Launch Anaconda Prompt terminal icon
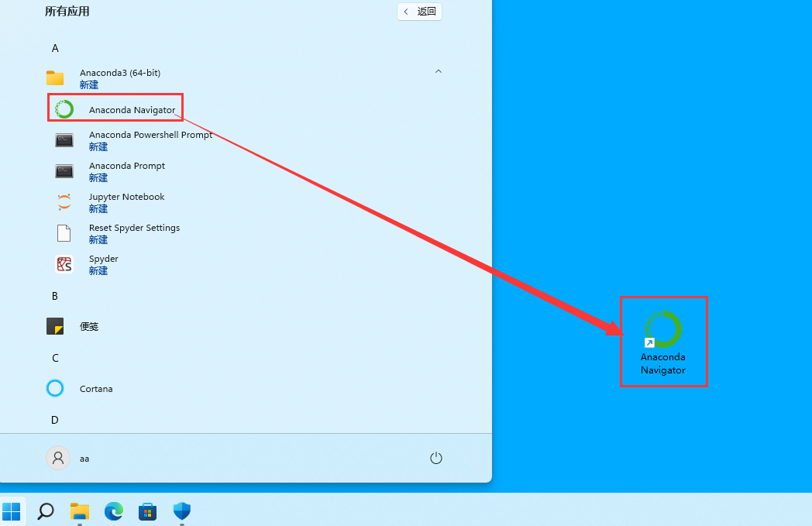This screenshot has height=526, width=812. (64, 171)
